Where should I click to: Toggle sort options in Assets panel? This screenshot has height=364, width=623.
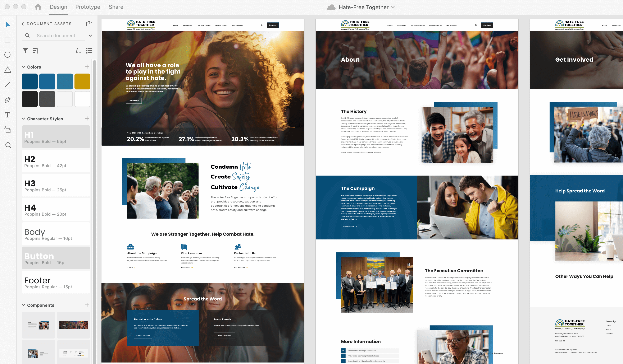[36, 51]
